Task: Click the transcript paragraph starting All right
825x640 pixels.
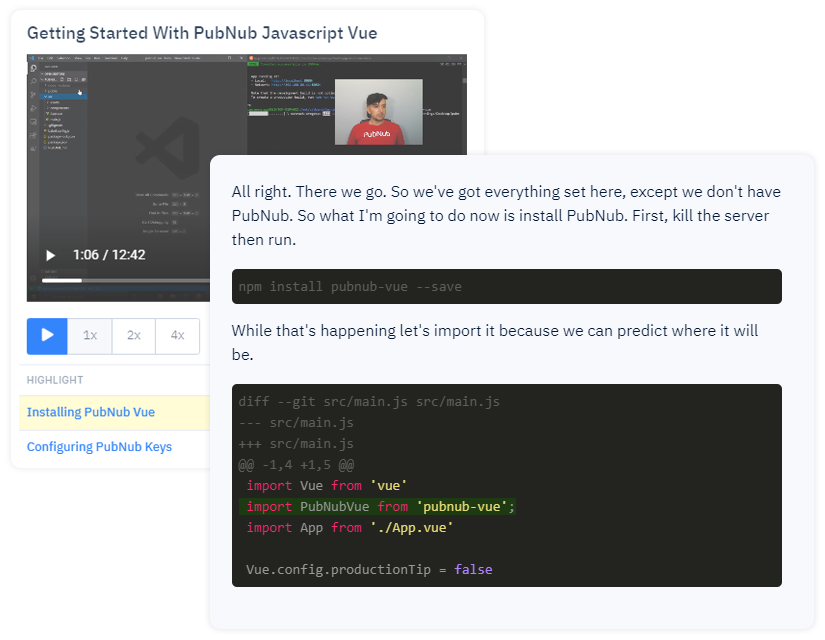Action: coord(506,215)
